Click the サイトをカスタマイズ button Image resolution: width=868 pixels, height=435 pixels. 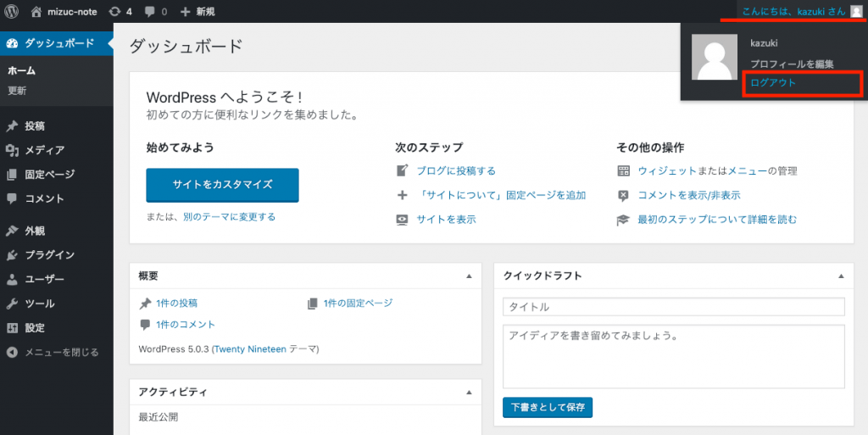(x=223, y=185)
